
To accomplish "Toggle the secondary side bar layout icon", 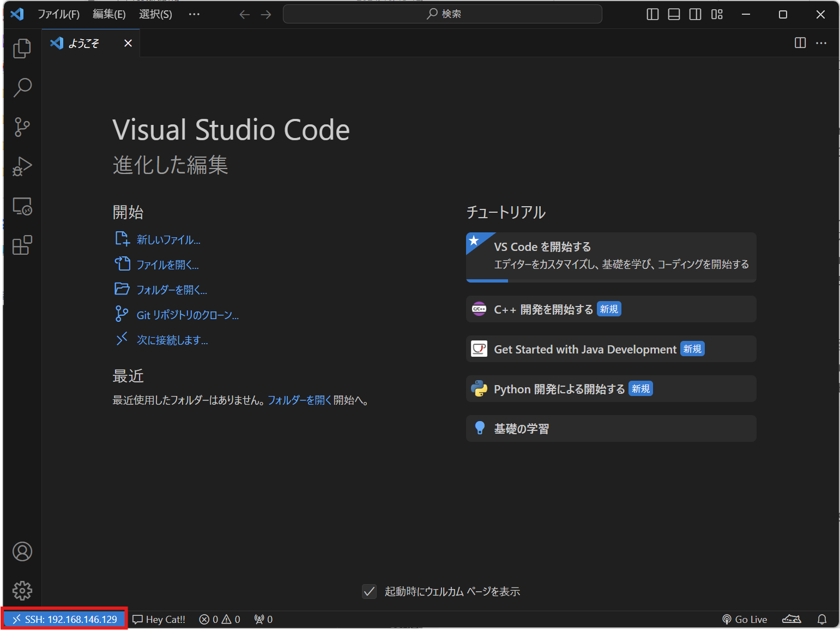I will 696,14.
